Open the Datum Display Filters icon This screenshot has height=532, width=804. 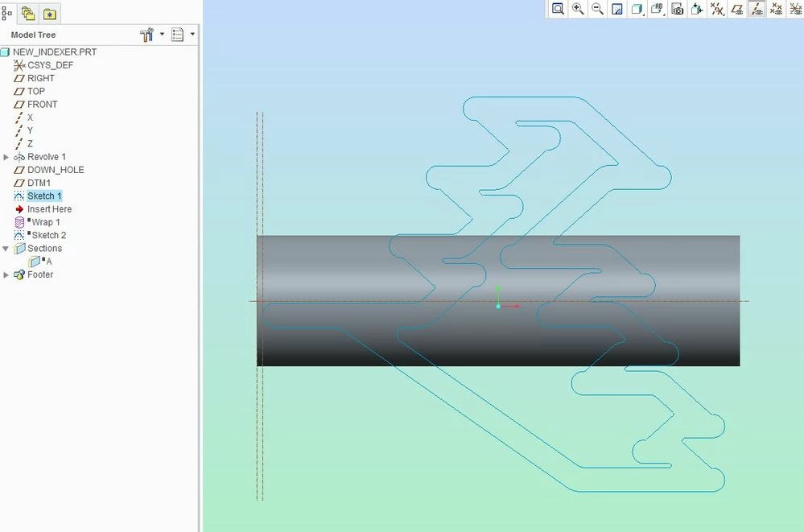click(x=717, y=9)
